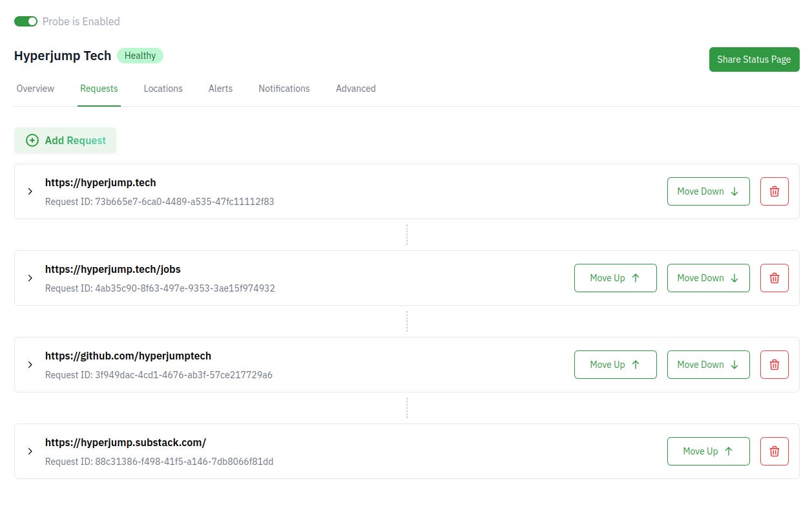Click the Share Status Page button
The width and height of the screenshot is (812, 514).
point(754,59)
